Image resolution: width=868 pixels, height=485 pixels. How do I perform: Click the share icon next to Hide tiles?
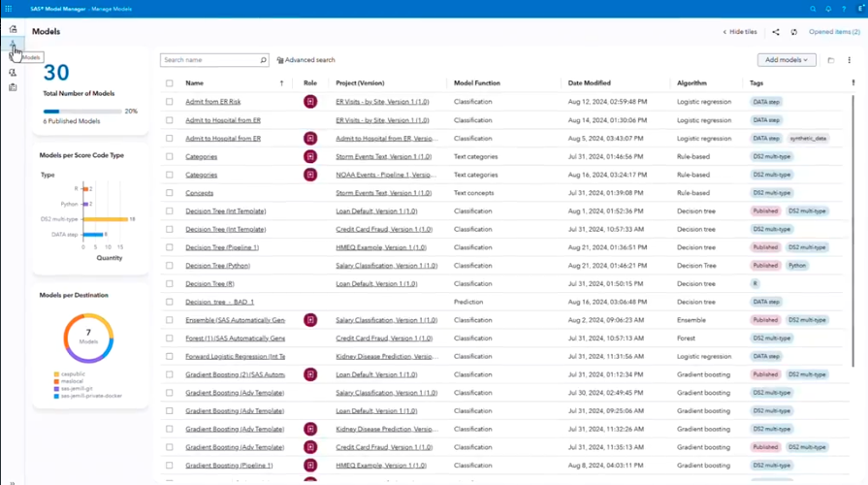[x=776, y=32]
